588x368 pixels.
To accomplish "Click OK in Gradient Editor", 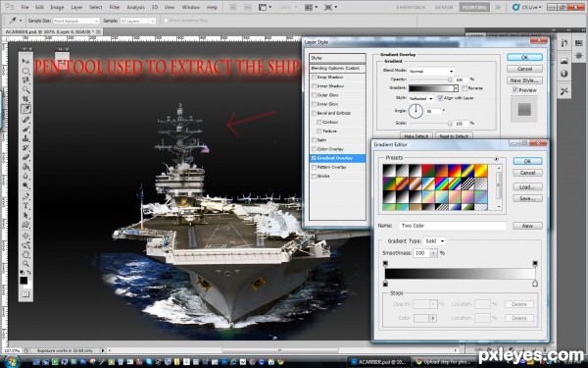I will [x=527, y=161].
